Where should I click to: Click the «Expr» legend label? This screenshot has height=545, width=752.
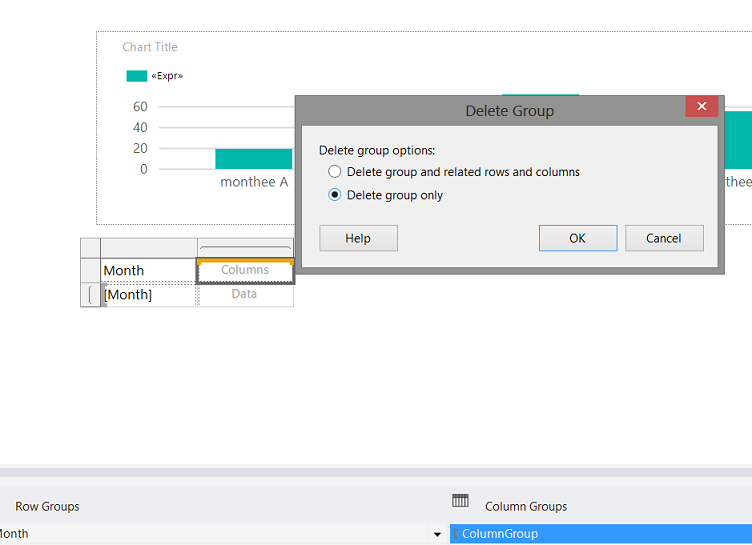167,76
